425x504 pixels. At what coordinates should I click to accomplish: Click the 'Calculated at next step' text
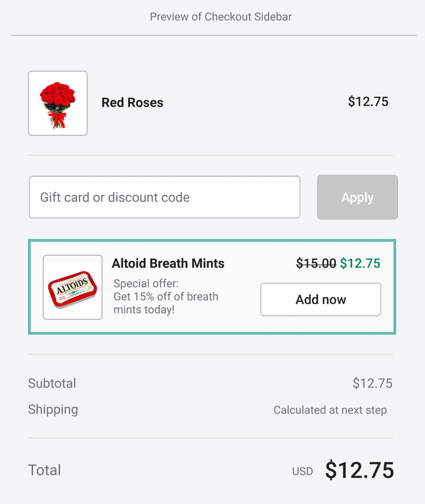click(x=330, y=410)
